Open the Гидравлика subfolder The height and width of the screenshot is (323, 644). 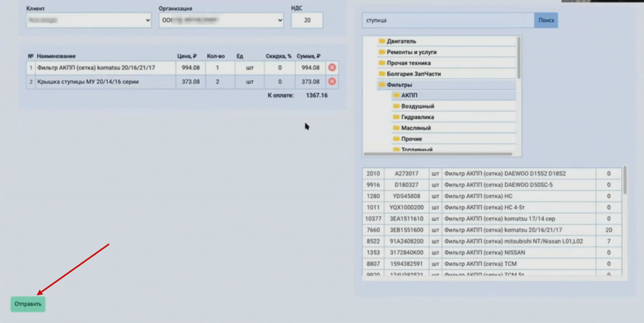(418, 117)
